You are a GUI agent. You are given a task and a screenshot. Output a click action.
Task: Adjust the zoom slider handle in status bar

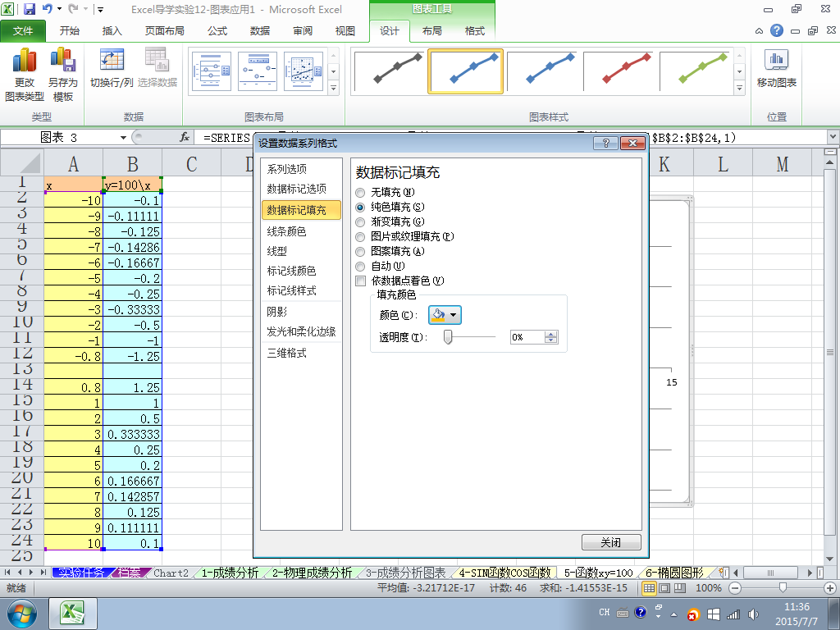783,588
